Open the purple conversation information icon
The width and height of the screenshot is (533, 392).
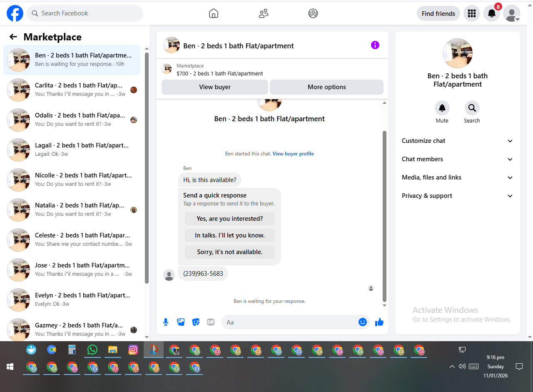tap(375, 45)
